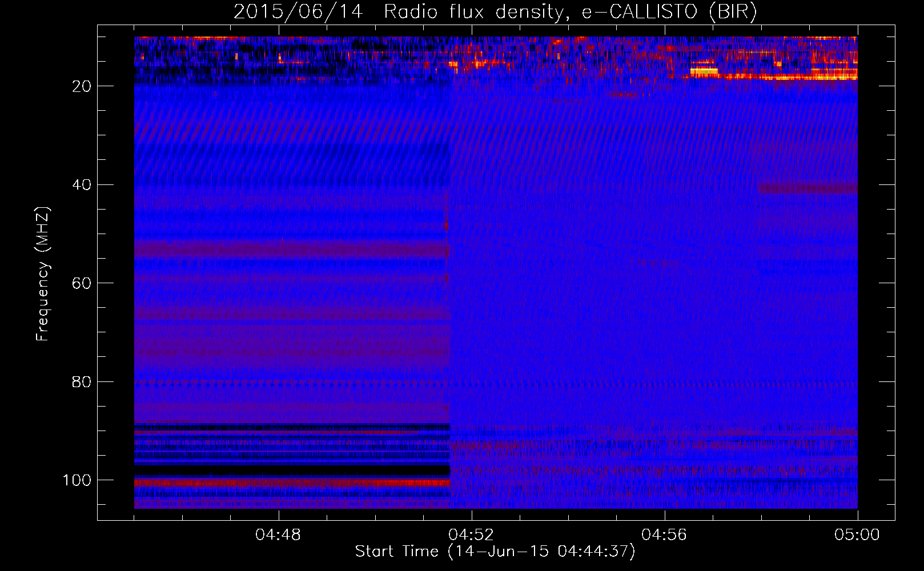Click the red horizontal band at 100 MHz
The image size is (924, 571).
click(292, 483)
